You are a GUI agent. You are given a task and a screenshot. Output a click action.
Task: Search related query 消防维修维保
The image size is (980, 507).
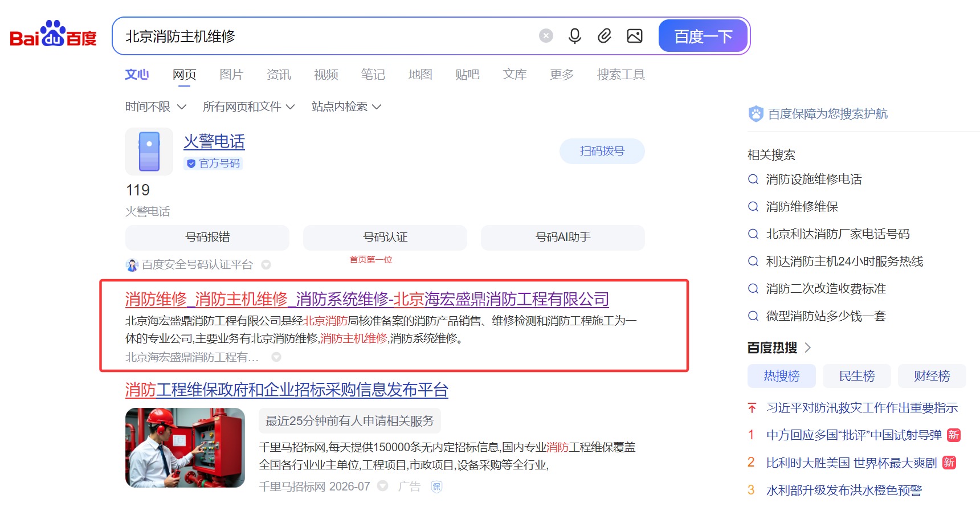click(x=802, y=207)
